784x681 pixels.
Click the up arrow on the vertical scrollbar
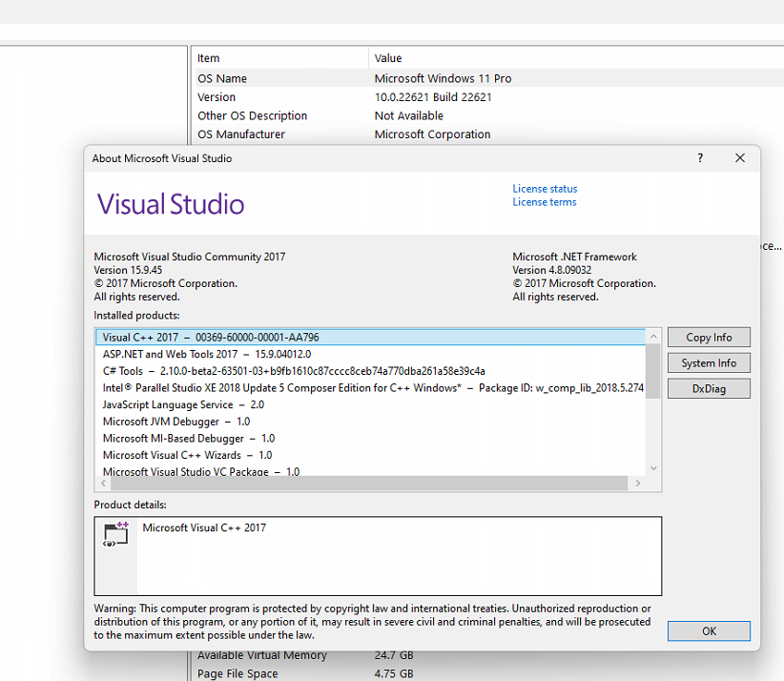(652, 336)
